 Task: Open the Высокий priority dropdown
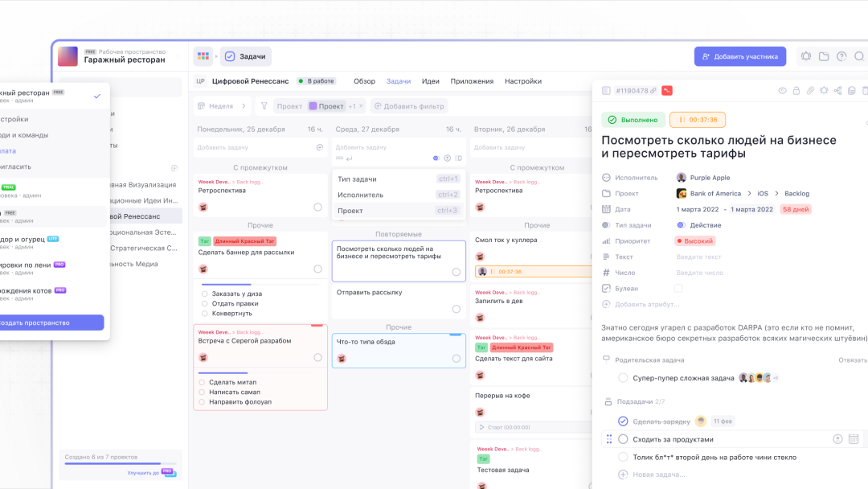click(695, 240)
